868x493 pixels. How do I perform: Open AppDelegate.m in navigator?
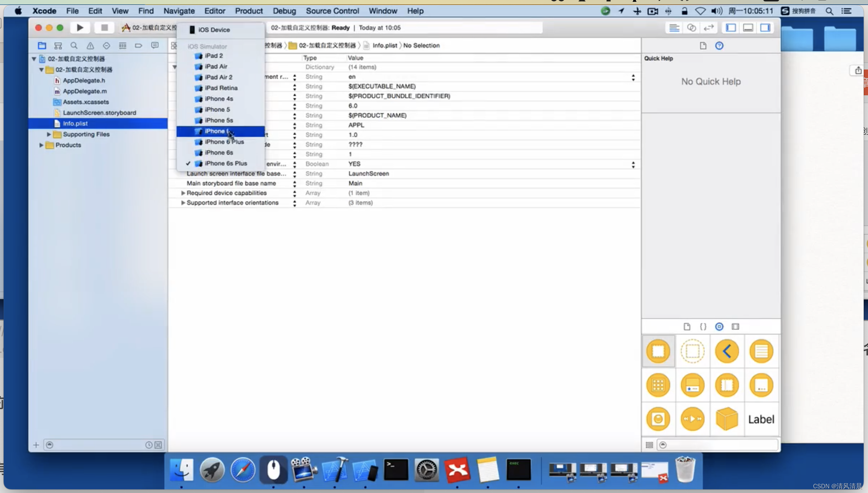85,91
